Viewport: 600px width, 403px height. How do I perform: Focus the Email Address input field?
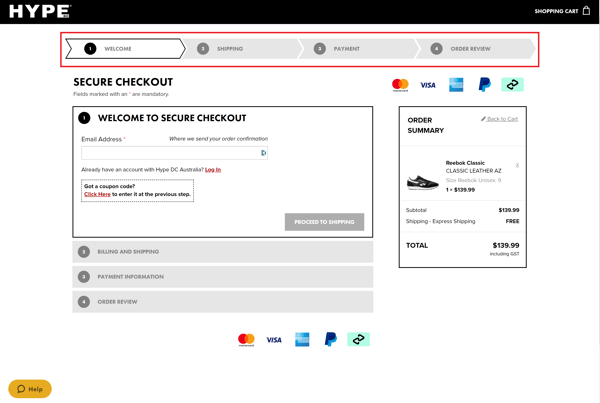174,153
